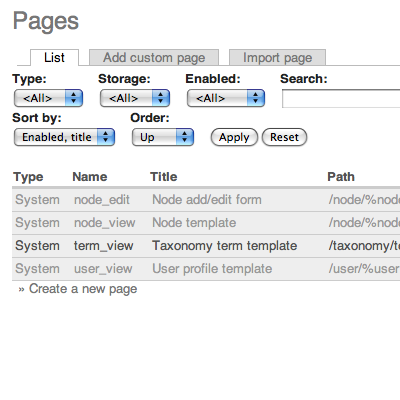Click the Apply button

coord(234,137)
